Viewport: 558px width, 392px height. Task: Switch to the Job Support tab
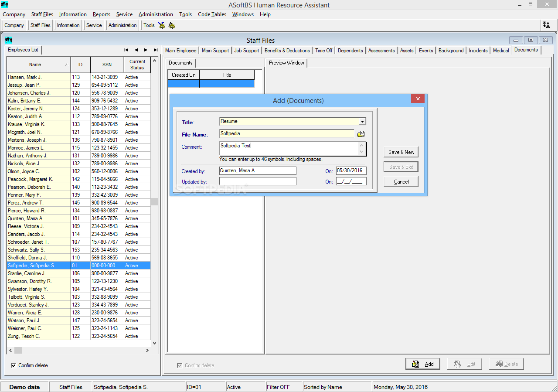[x=247, y=51]
